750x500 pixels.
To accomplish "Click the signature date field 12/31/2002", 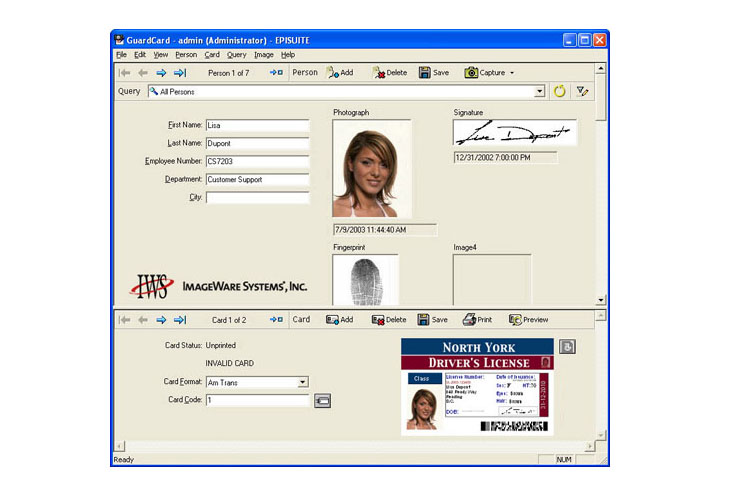I will click(505, 157).
